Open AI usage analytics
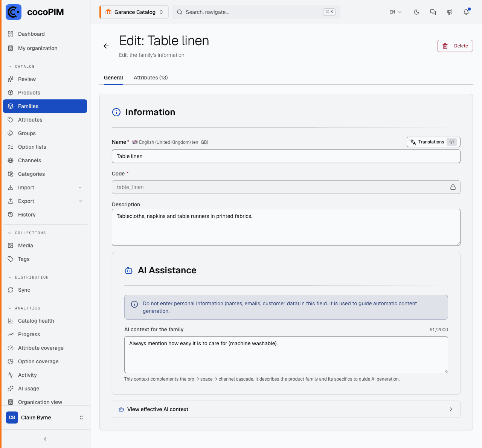 45,389
